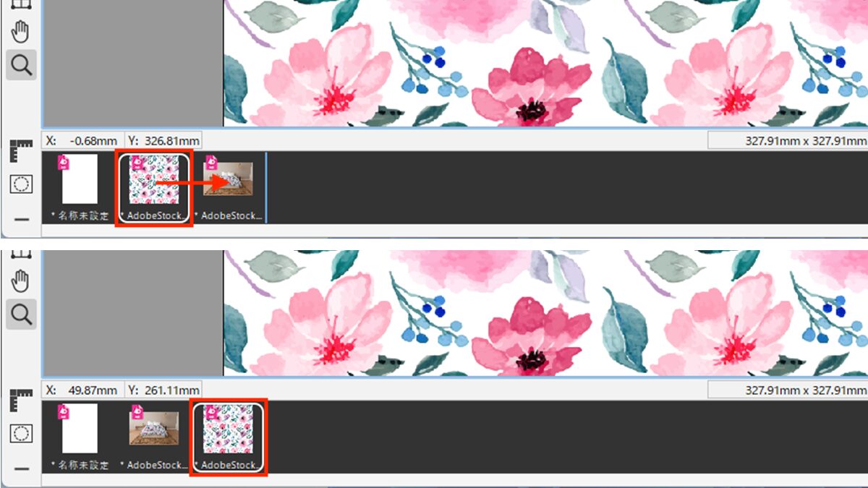
Task: Select the Hand tool in the lower panel
Action: click(21, 281)
